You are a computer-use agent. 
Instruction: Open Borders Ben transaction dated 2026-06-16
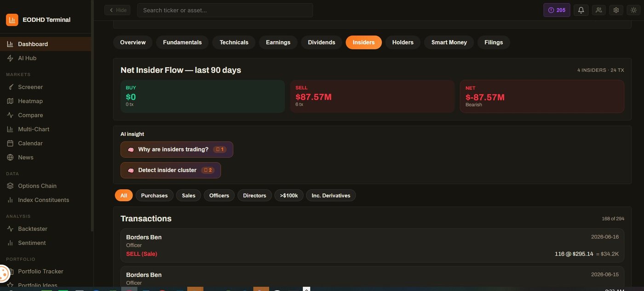pyautogui.click(x=372, y=245)
